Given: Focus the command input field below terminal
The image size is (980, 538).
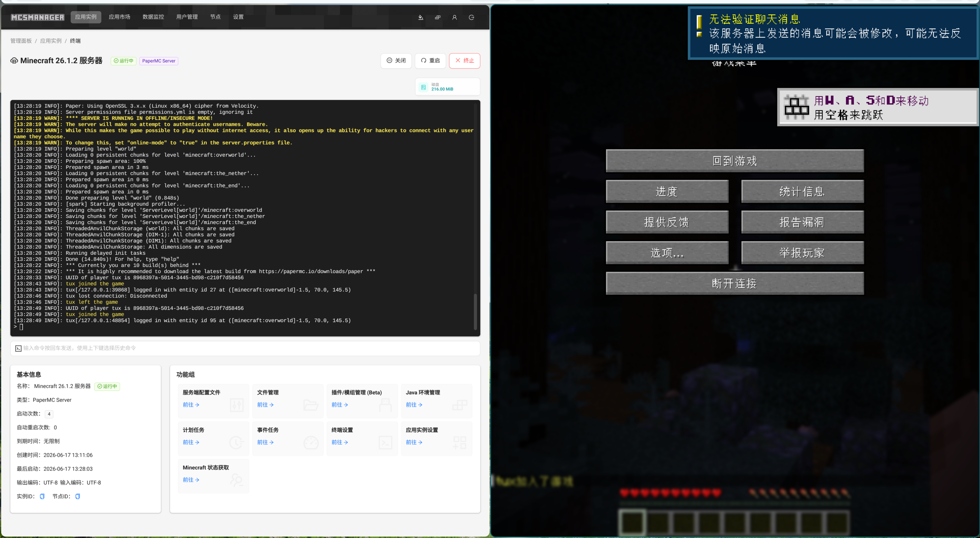Looking at the screenshot, I should [x=245, y=348].
